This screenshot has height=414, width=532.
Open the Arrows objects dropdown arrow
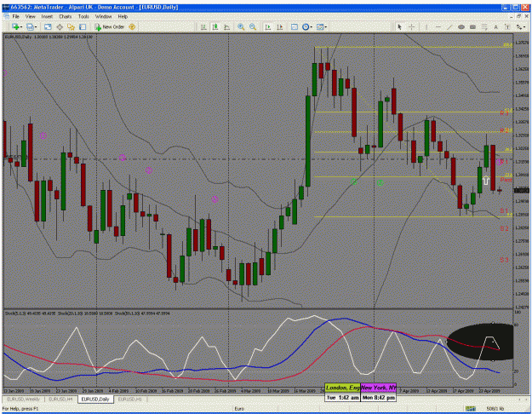pyautogui.click(x=524, y=27)
